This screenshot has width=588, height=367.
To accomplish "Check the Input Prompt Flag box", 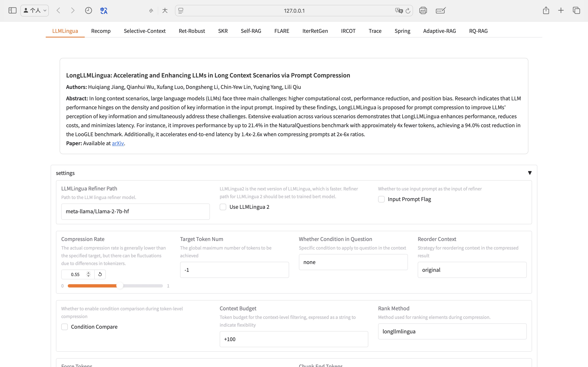I will (x=381, y=199).
